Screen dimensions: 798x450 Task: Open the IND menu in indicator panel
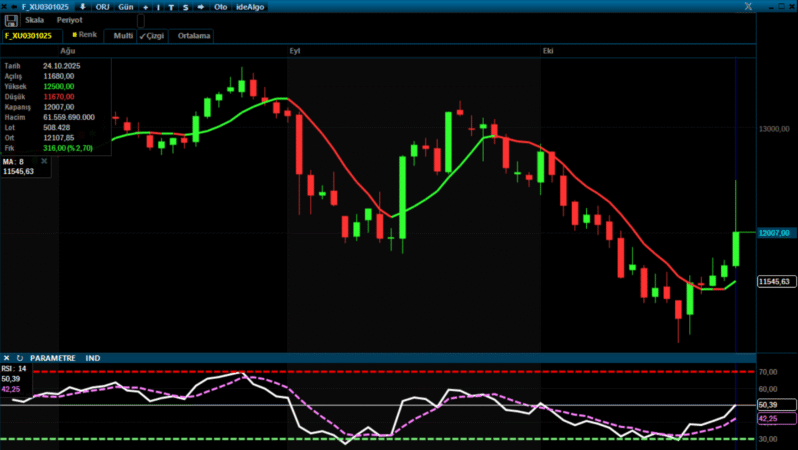93,357
